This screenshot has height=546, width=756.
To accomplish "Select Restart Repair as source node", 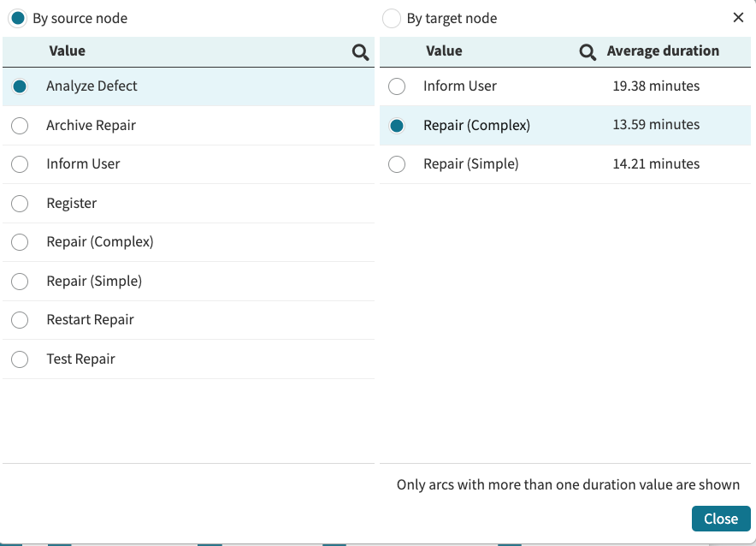I will coord(20,320).
